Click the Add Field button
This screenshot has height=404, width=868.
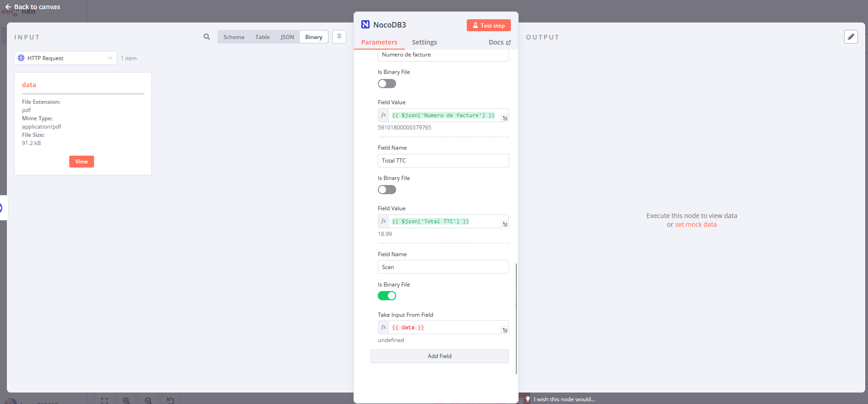point(440,356)
